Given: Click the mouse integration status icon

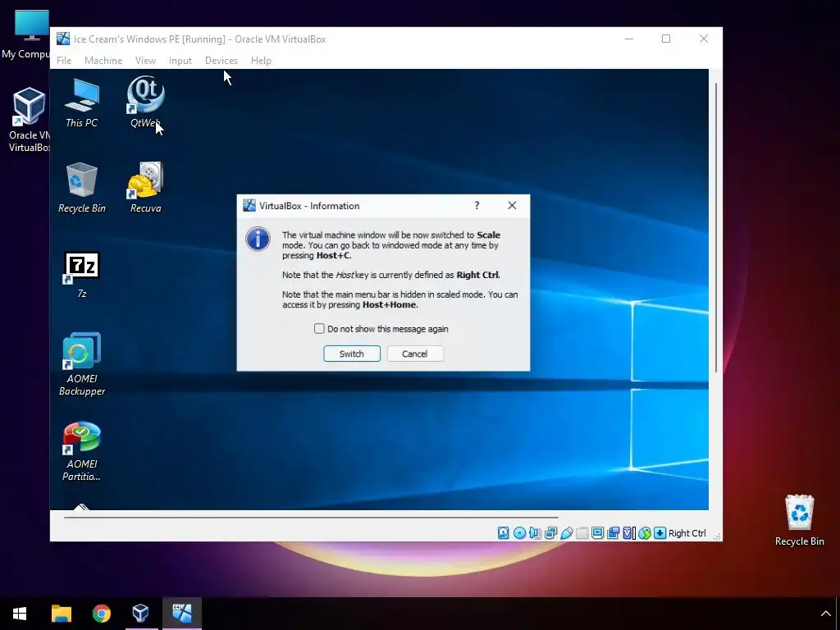Looking at the screenshot, I should coord(645,533).
